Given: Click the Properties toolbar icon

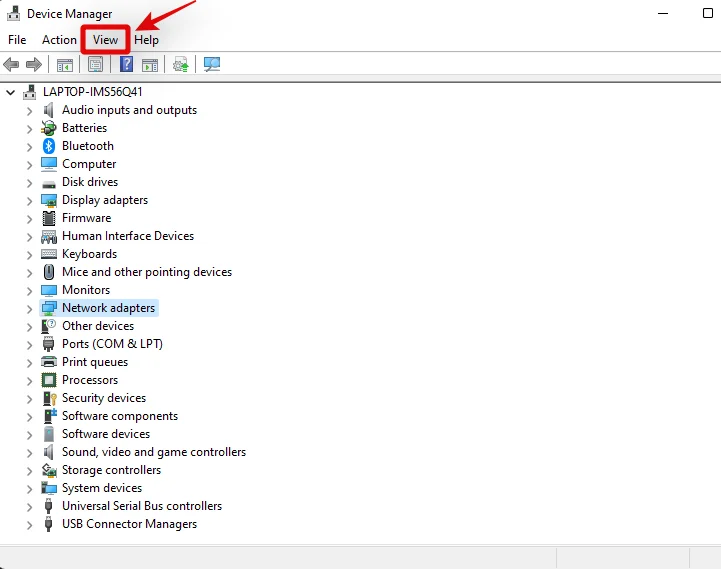Looking at the screenshot, I should [x=96, y=64].
